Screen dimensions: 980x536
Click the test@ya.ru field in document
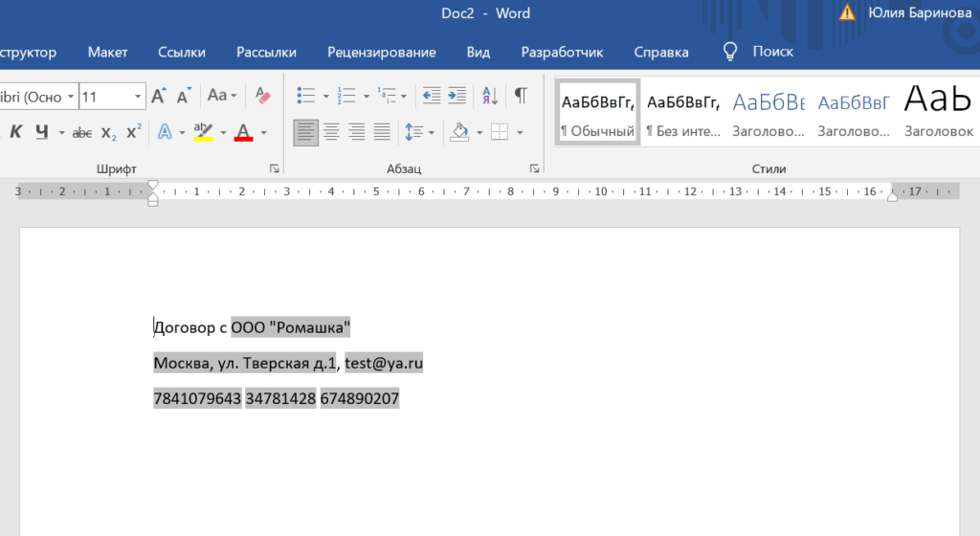click(384, 363)
